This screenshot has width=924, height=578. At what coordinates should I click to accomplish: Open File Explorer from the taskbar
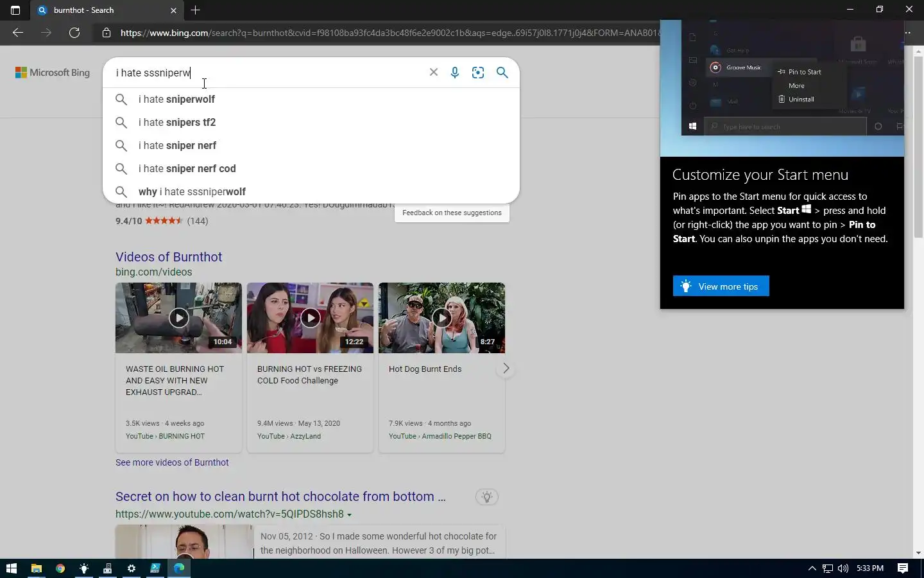click(37, 568)
